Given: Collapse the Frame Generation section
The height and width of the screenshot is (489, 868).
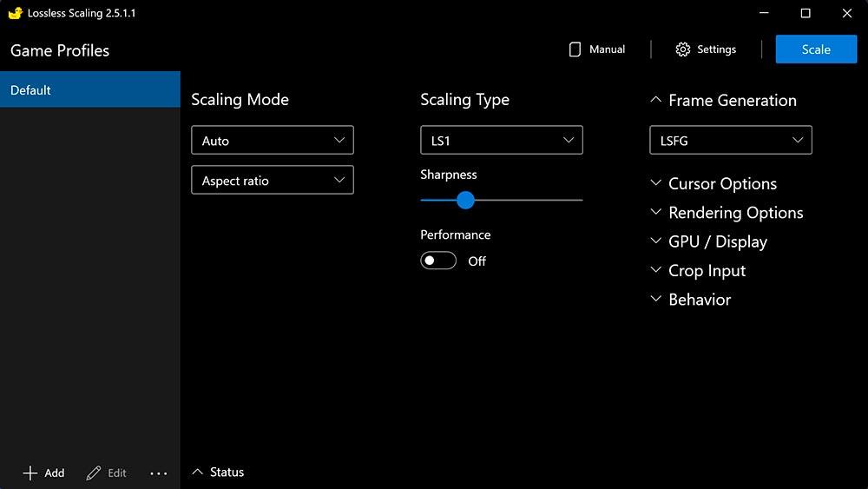Looking at the screenshot, I should [656, 100].
